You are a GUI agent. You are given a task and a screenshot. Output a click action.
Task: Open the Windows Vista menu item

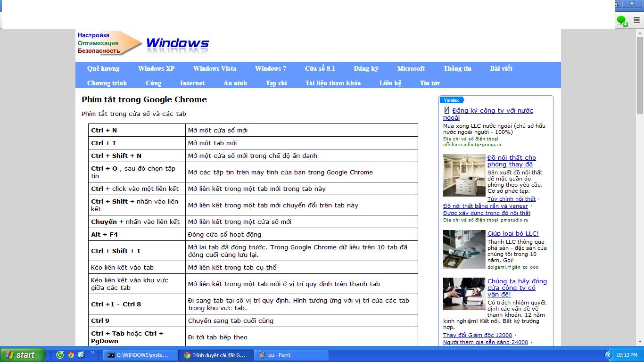click(x=215, y=68)
